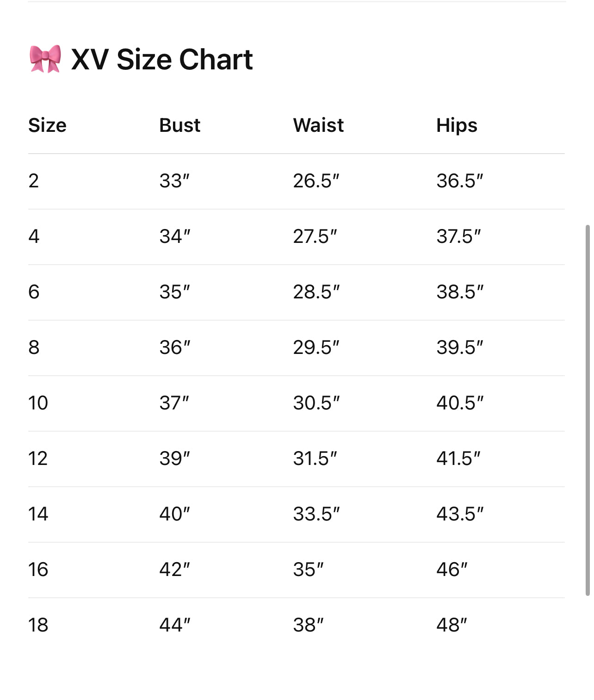The width and height of the screenshot is (594, 700).
Task: Click the Waist column header
Action: 318,125
